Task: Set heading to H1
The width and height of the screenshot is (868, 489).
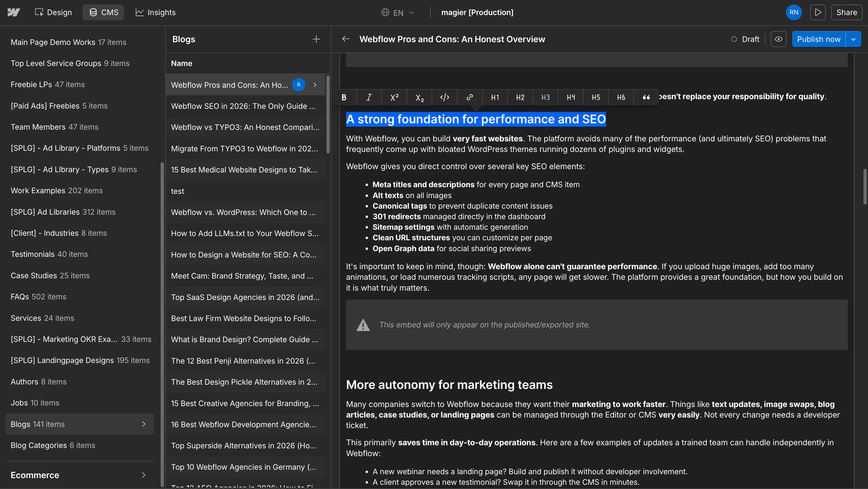Action: pyautogui.click(x=495, y=97)
